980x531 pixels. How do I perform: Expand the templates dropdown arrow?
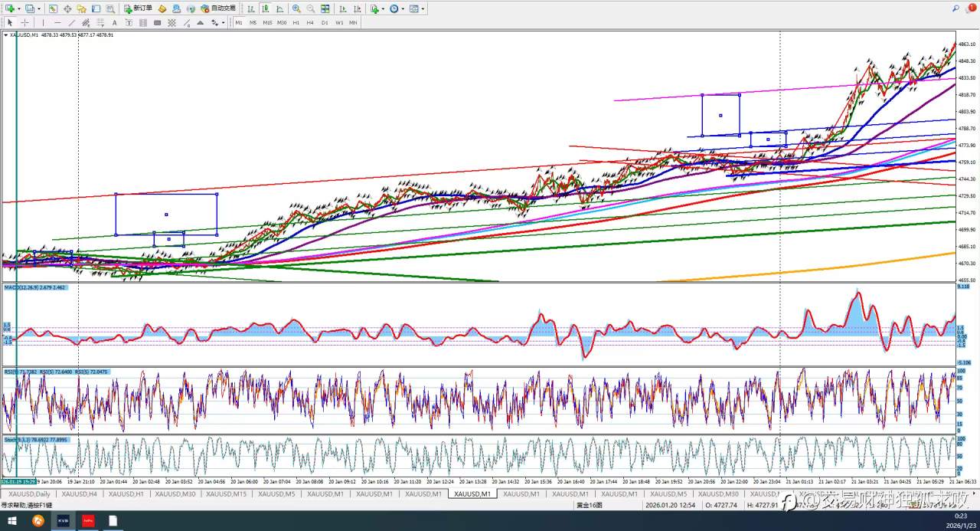pyautogui.click(x=423, y=8)
